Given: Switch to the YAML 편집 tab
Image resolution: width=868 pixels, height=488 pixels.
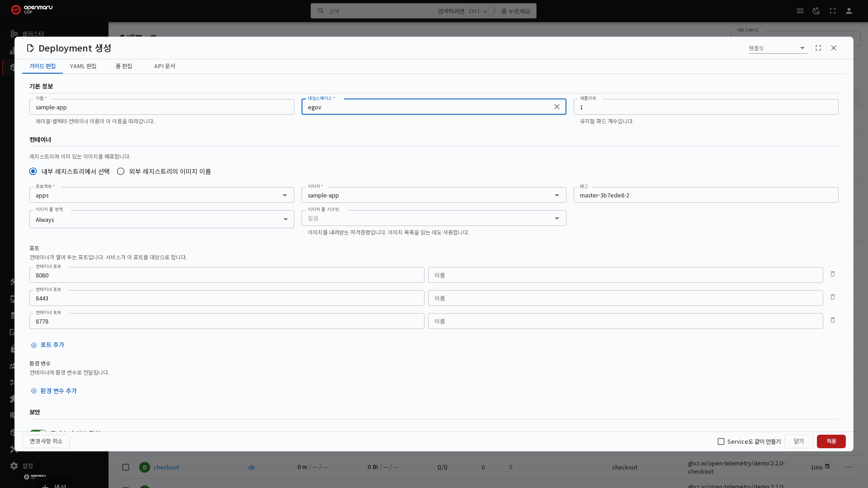Looking at the screenshot, I should click(x=83, y=66).
